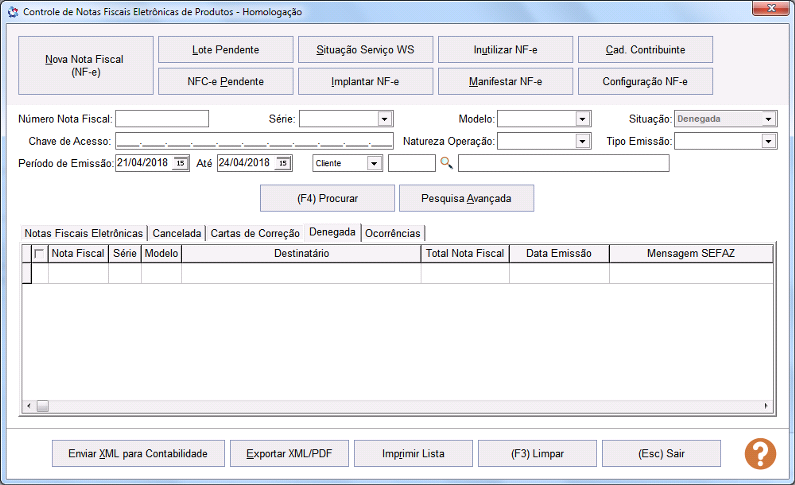The height and width of the screenshot is (485, 795).
Task: Open NFC-e Pendente
Action: click(x=226, y=81)
